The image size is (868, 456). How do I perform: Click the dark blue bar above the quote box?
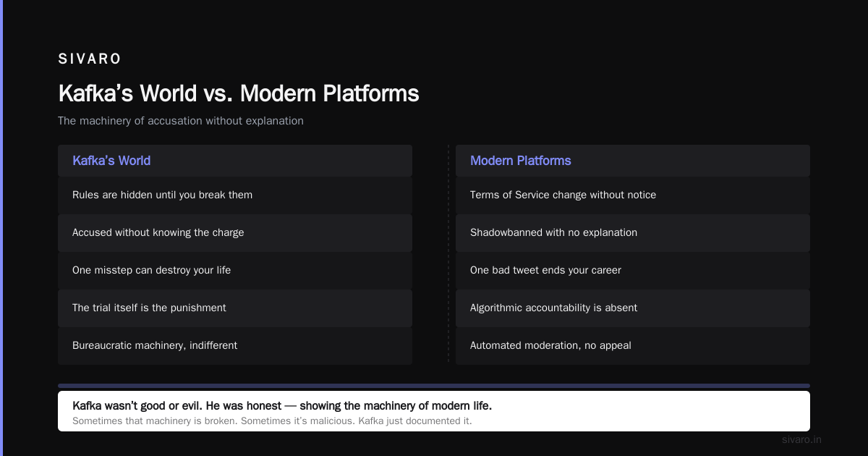(x=434, y=386)
